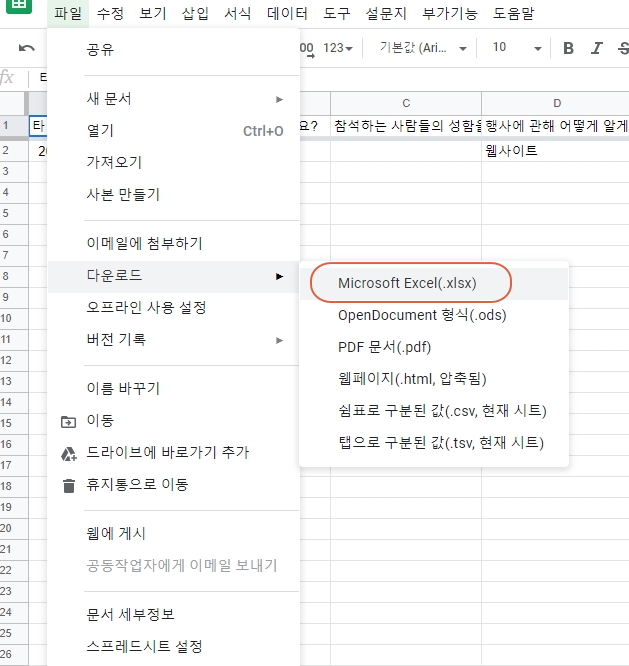
Task: Expand the 다운로드 submenu arrow
Action: coord(279,277)
